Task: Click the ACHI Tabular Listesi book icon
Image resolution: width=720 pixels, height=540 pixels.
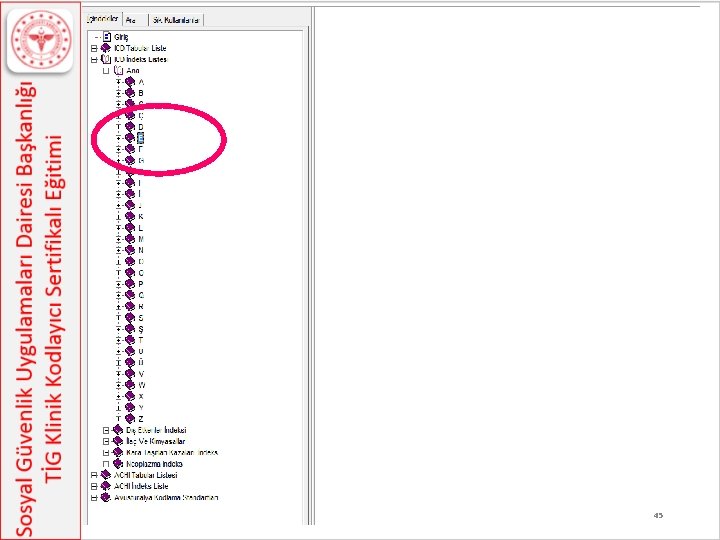Action: coord(106,475)
